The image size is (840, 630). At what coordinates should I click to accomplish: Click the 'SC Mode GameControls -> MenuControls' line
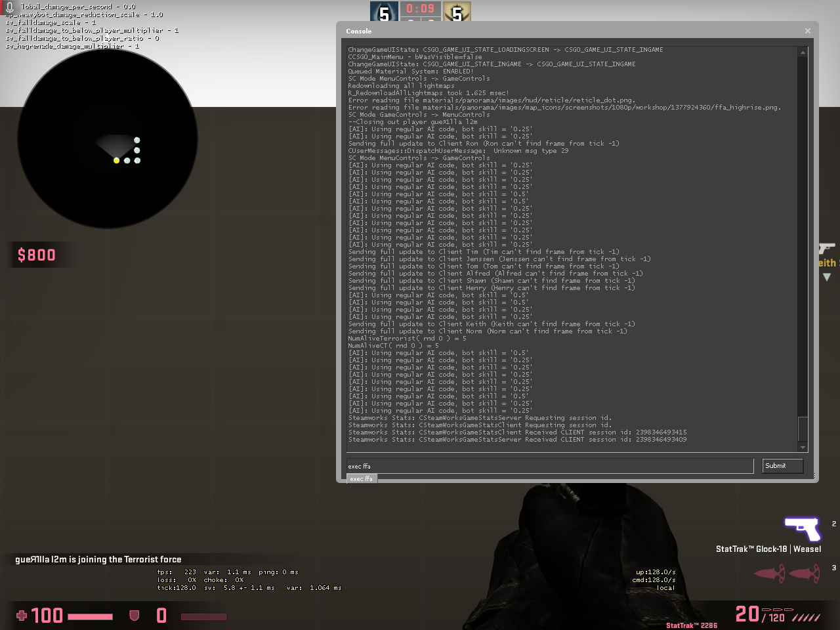[419, 115]
